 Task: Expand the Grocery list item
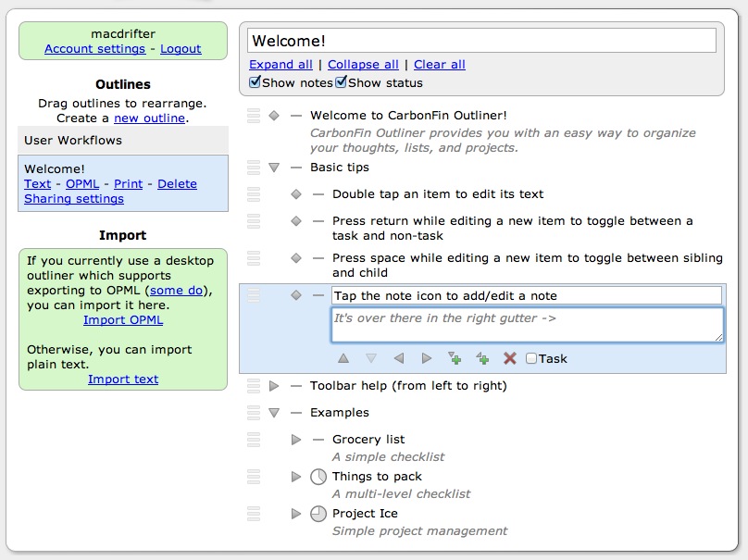coord(296,440)
